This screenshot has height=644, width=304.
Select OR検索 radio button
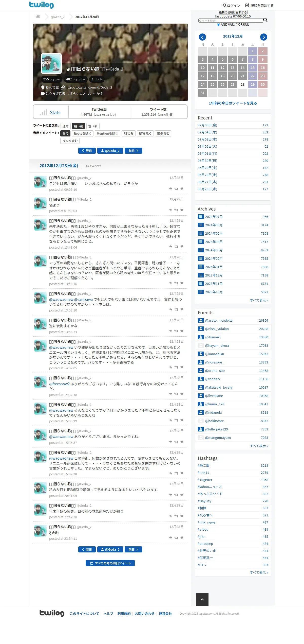236,25
